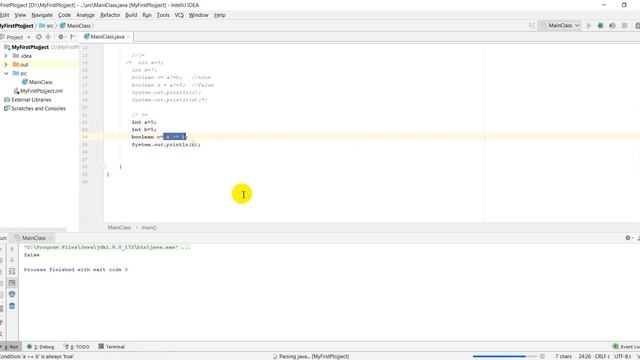Screen dimensions: 640x360
Task: Open the Window menu
Action: pos(198,15)
